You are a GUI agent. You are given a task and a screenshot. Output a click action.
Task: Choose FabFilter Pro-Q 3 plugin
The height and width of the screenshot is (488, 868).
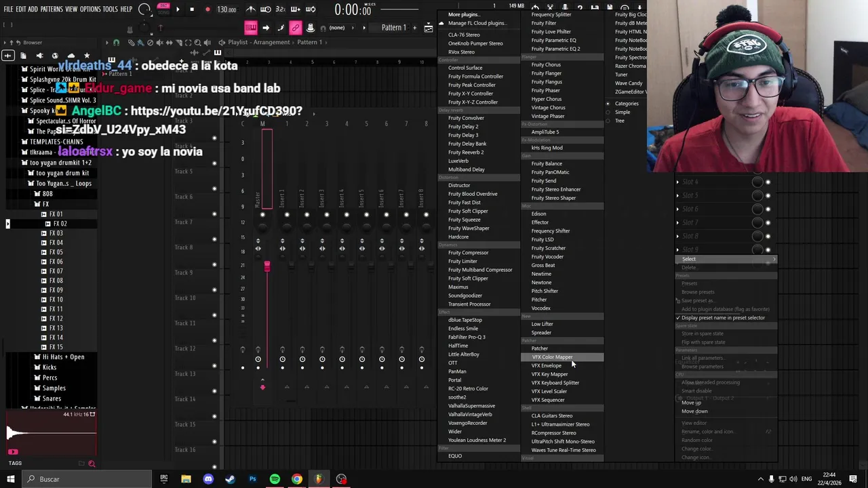[x=467, y=337]
